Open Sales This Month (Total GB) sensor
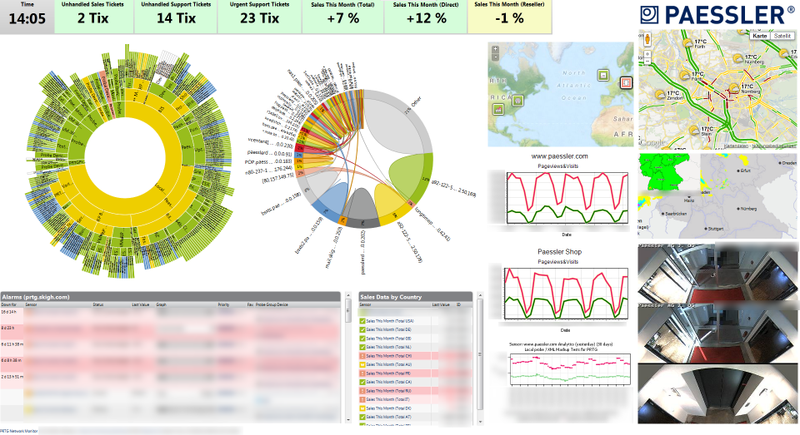The width and height of the screenshot is (800, 435). pos(388,339)
